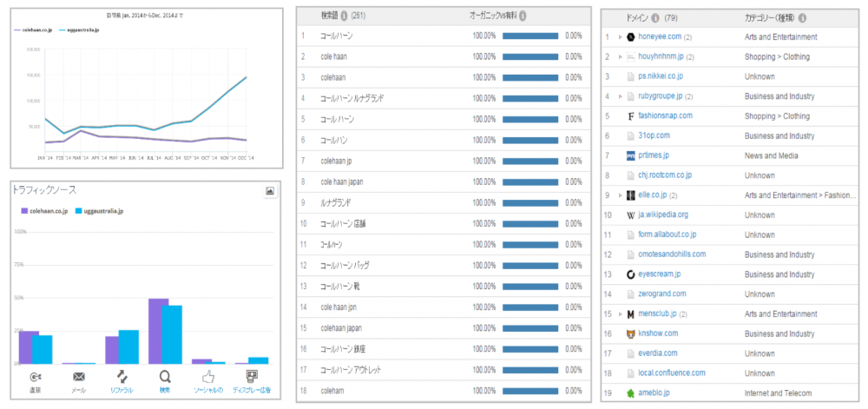The width and height of the screenshot is (868, 409).
Task: Click the direct traffic icon below the chart
Action: pos(35,377)
